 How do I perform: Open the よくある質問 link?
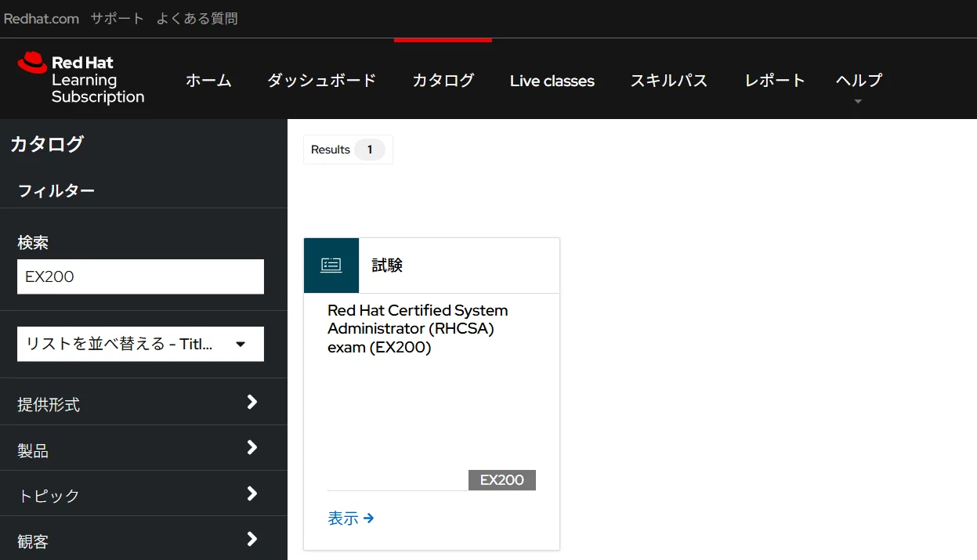(x=197, y=19)
